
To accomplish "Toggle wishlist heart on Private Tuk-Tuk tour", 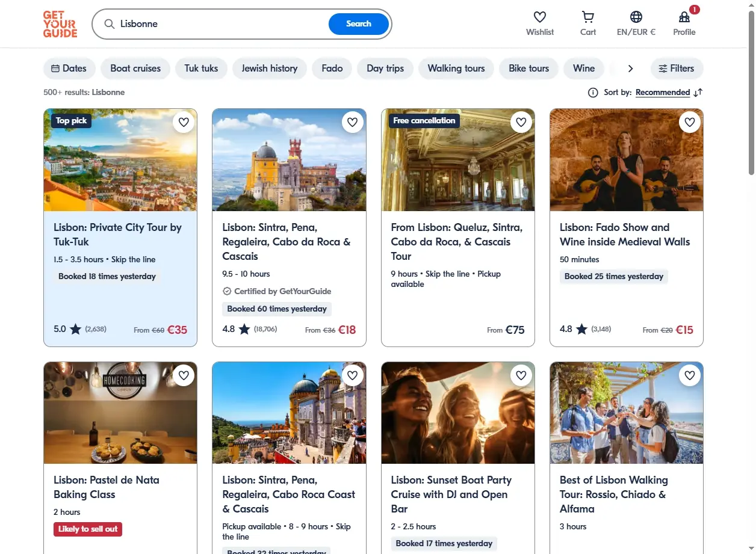I will click(x=184, y=122).
